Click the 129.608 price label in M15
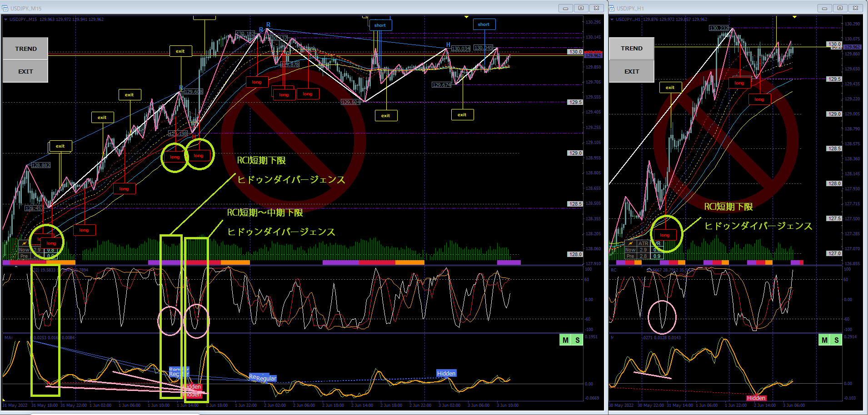 [x=194, y=92]
